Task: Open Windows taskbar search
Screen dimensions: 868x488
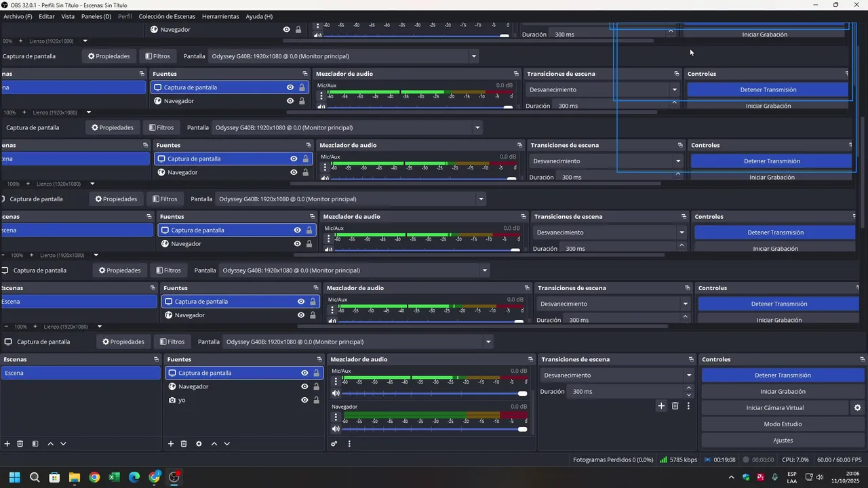Action: 35,477
